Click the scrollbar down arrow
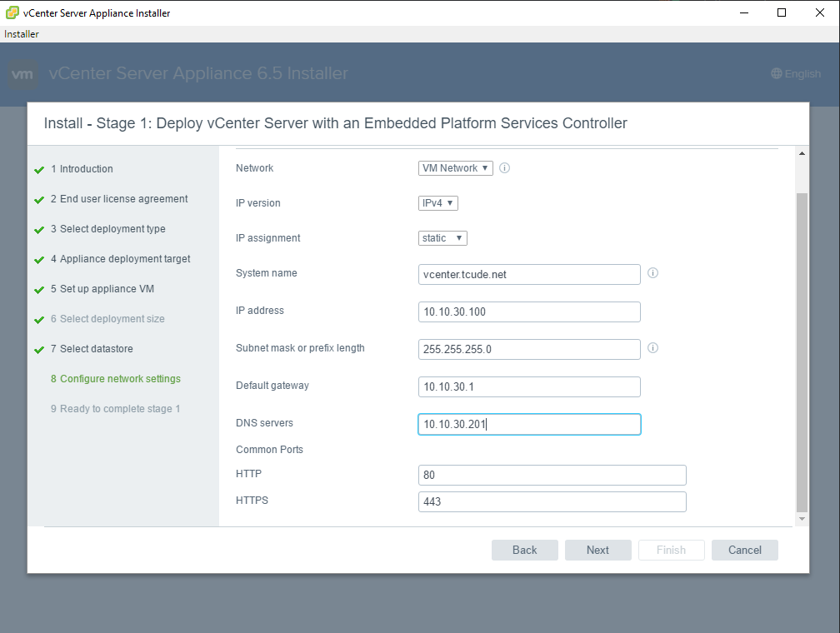The width and height of the screenshot is (840, 633). click(x=802, y=519)
